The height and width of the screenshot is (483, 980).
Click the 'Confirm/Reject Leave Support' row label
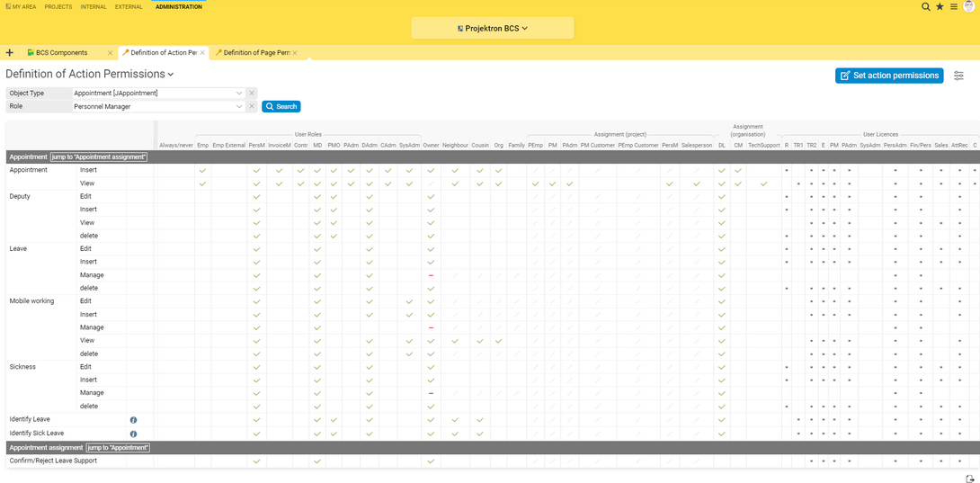(53, 461)
